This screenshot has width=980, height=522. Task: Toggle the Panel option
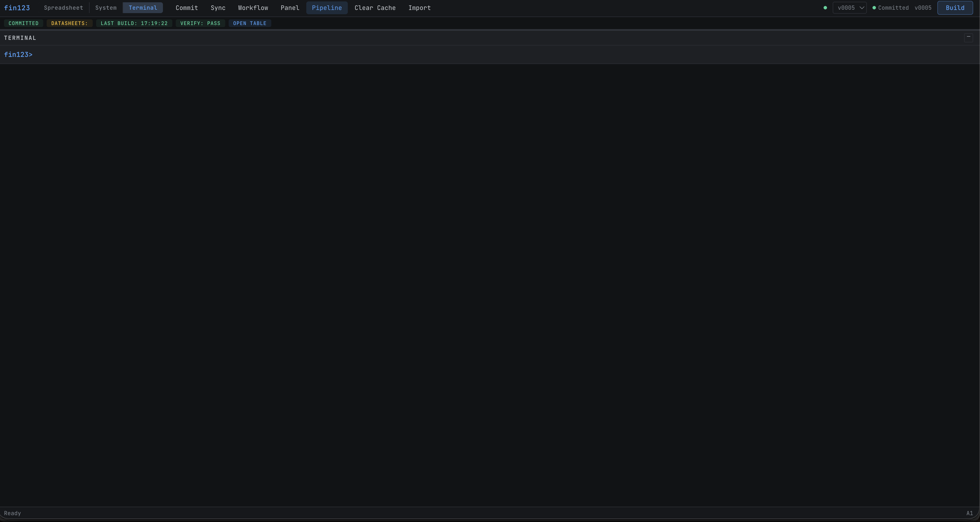[x=290, y=8]
